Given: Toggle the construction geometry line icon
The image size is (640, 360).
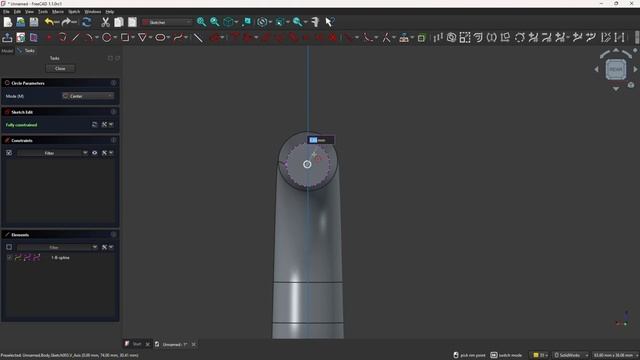Looking at the screenshot, I should (198, 38).
